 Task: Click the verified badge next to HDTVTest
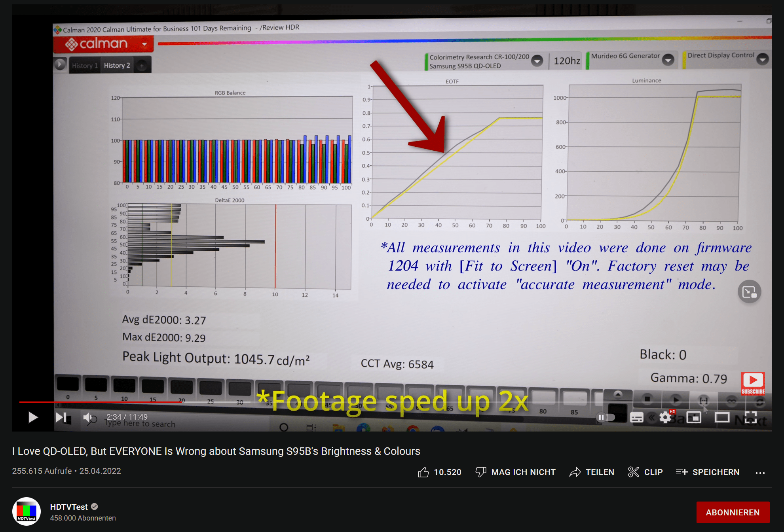[x=95, y=507]
